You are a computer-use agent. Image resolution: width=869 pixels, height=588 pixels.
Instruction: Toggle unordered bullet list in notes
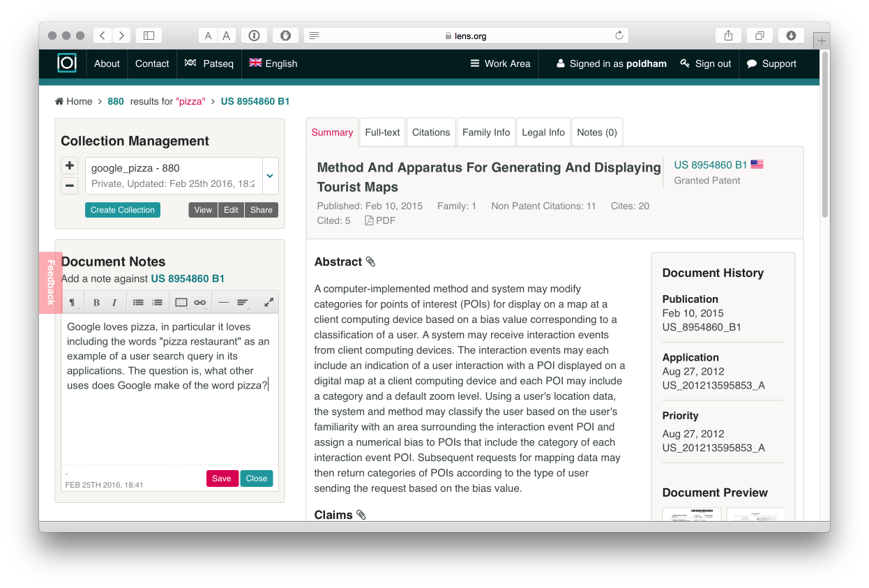[138, 302]
